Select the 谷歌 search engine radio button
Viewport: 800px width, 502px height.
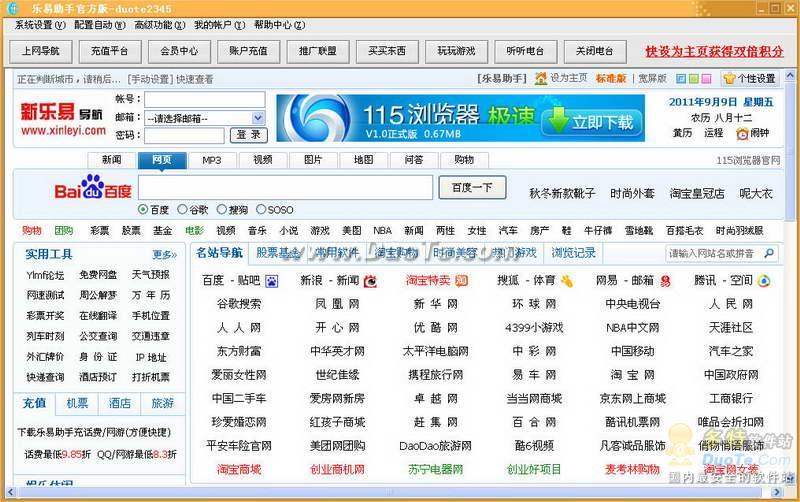pyautogui.click(x=182, y=209)
